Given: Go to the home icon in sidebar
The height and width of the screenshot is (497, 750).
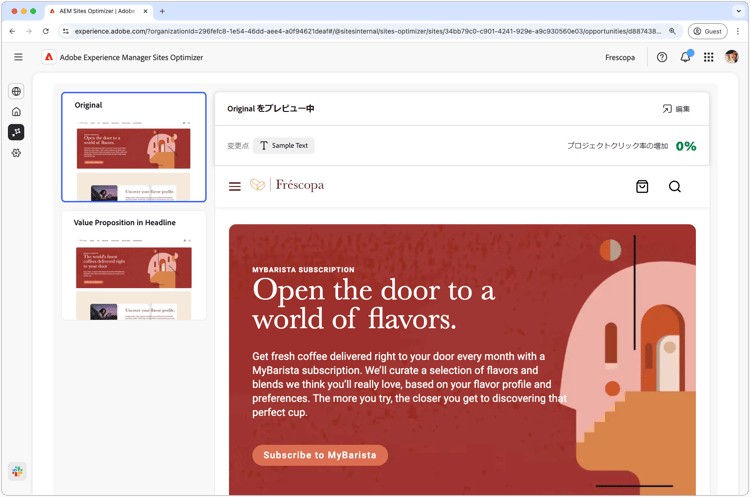Looking at the screenshot, I should (16, 111).
